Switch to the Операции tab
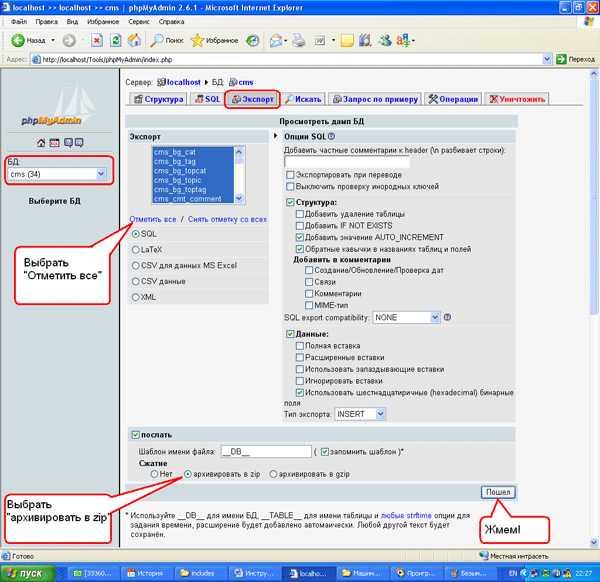 coord(453,99)
